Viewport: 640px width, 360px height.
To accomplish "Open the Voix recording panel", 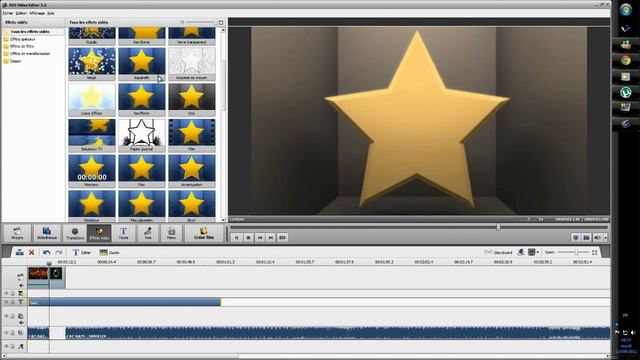I will click(148, 233).
